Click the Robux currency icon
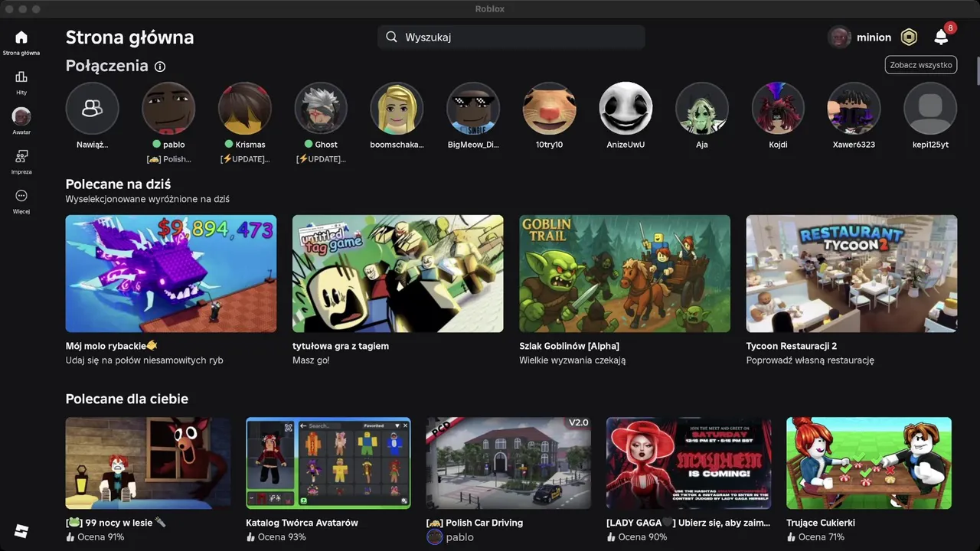Viewport: 980px width, 551px height. pyautogui.click(x=909, y=37)
